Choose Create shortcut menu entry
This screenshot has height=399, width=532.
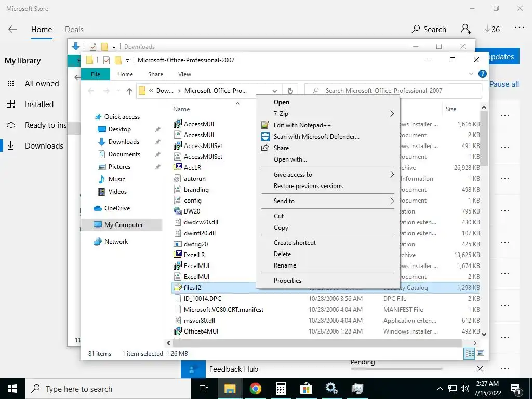pos(295,242)
